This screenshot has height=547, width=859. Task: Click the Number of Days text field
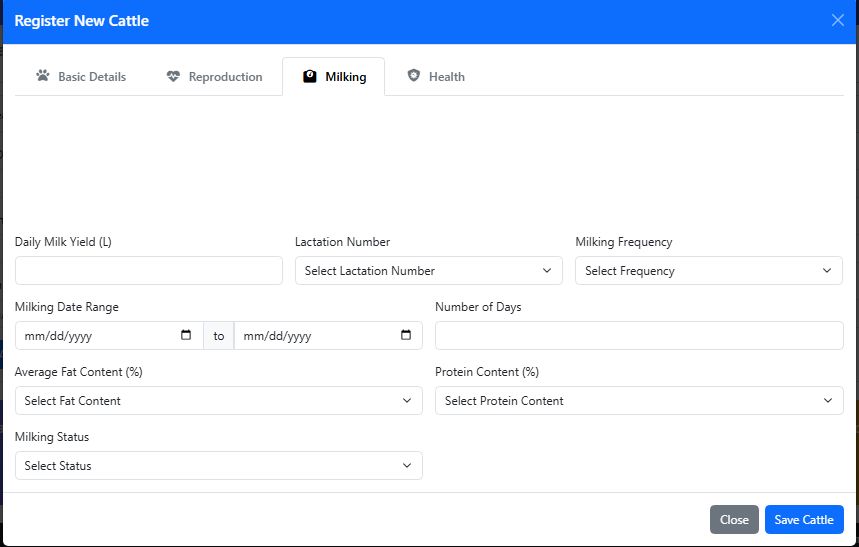point(639,336)
